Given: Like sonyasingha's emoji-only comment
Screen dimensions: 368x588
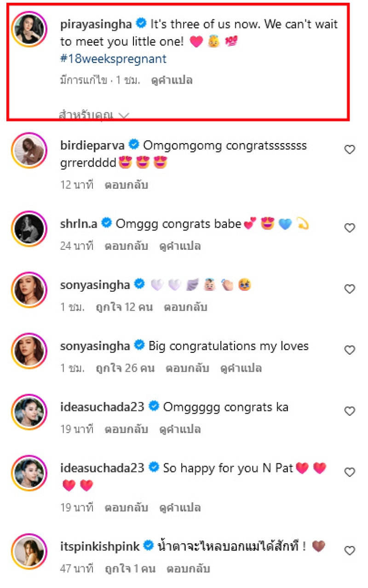Looking at the screenshot, I should pos(350,289).
